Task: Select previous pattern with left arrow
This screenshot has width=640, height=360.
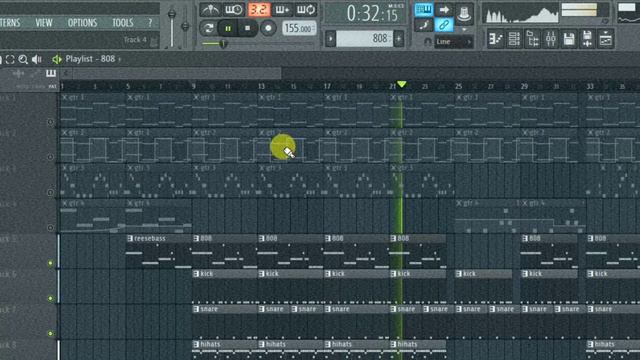Action: (330, 39)
